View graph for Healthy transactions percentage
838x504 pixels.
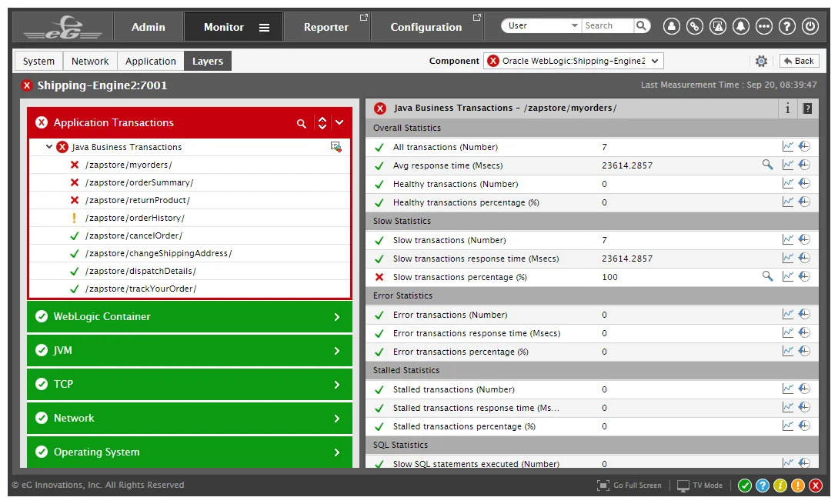[788, 202]
